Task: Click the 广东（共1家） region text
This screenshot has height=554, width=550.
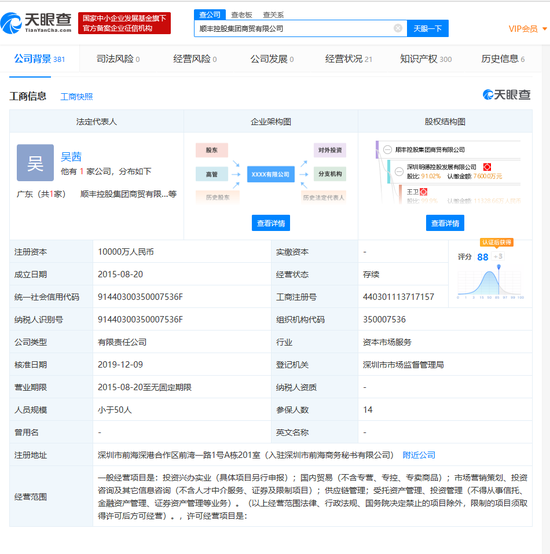Action: click(x=41, y=194)
